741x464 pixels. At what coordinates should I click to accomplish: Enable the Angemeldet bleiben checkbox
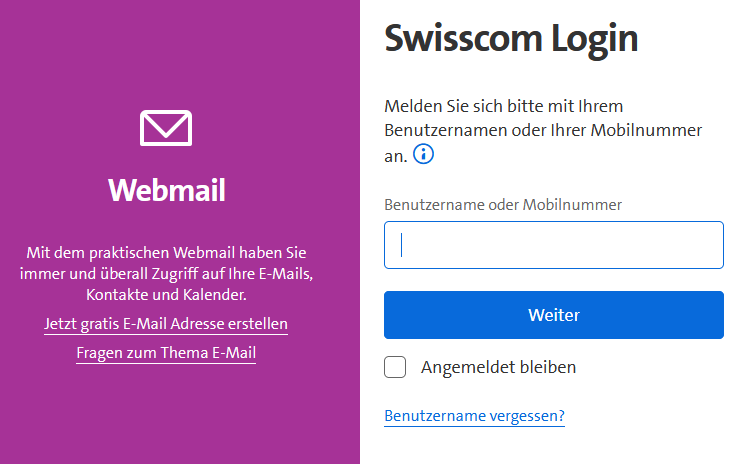[395, 367]
